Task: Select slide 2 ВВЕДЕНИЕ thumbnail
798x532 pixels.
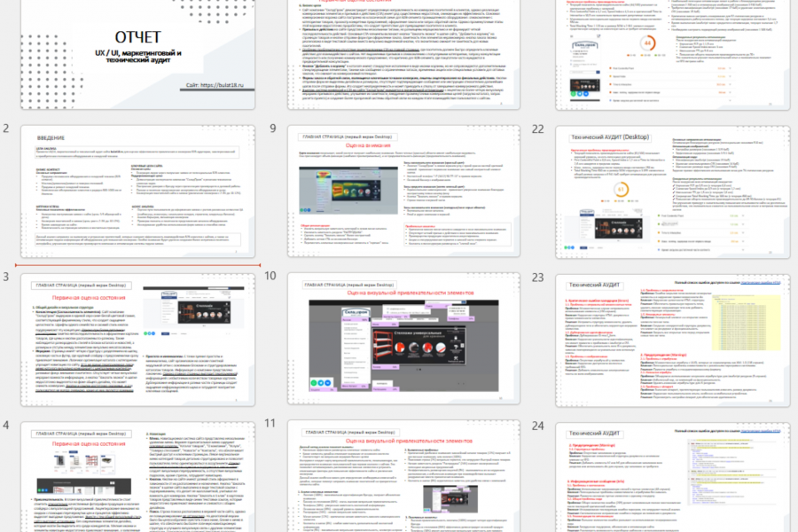Action: 137,192
